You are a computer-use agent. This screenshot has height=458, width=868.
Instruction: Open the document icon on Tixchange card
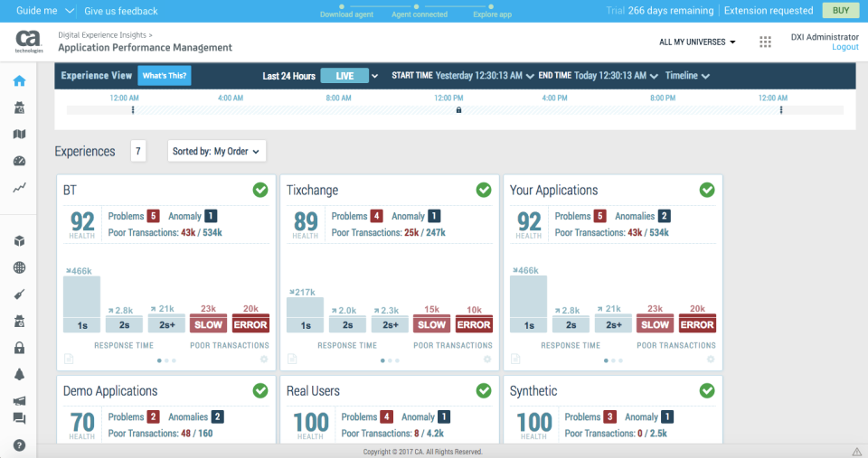click(x=292, y=359)
